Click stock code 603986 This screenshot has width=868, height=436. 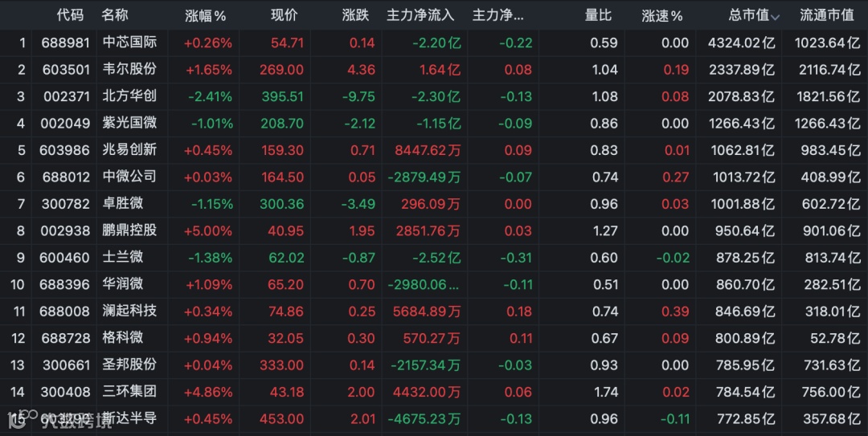click(64, 150)
